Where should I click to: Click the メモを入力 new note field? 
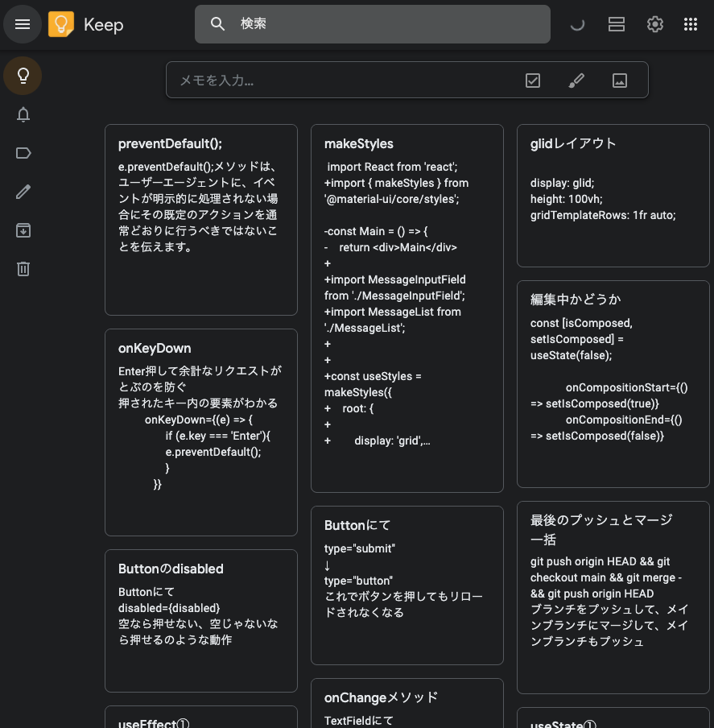point(343,81)
